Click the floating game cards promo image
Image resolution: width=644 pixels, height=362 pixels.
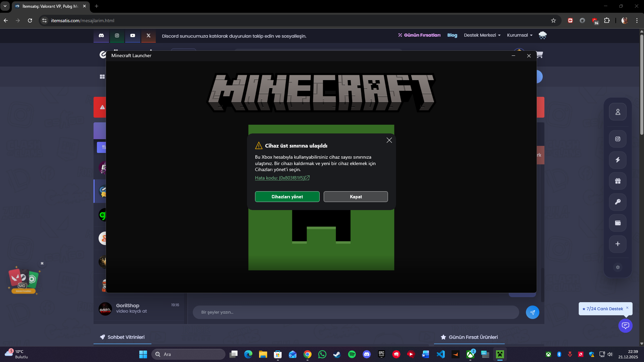(24, 280)
